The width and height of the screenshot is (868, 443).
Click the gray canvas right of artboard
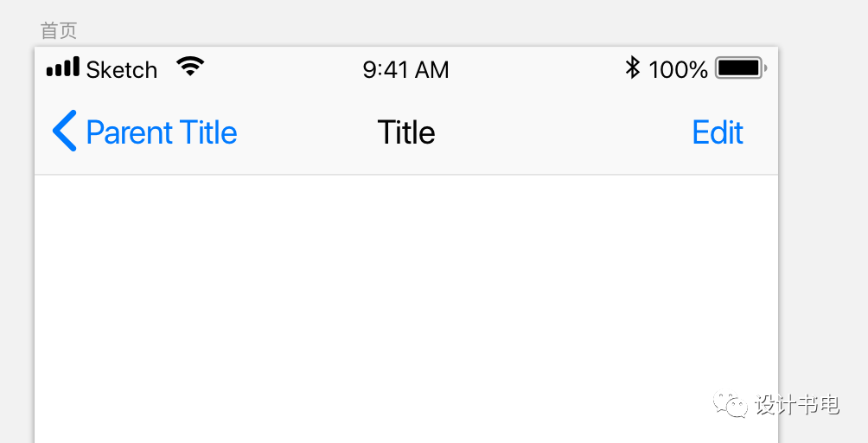pyautogui.click(x=823, y=221)
